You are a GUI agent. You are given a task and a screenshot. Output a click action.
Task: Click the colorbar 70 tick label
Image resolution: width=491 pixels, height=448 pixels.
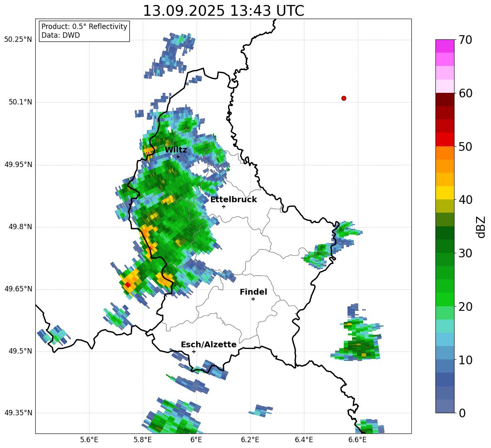[465, 40]
